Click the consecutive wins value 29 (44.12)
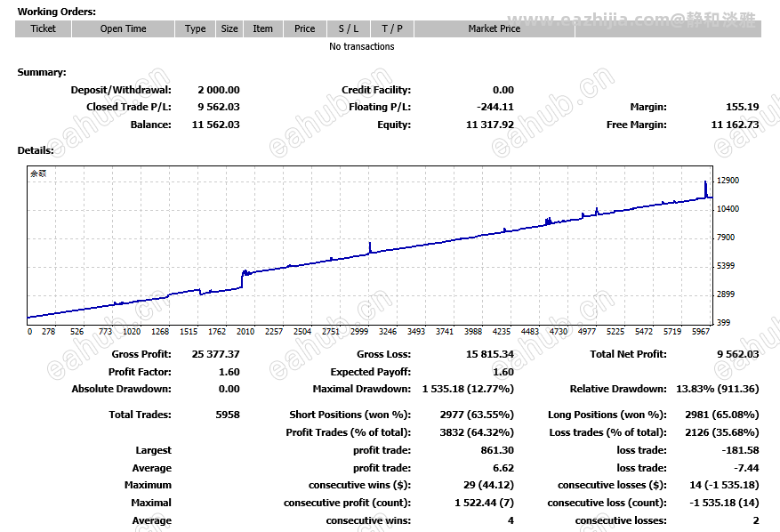 pos(488,485)
